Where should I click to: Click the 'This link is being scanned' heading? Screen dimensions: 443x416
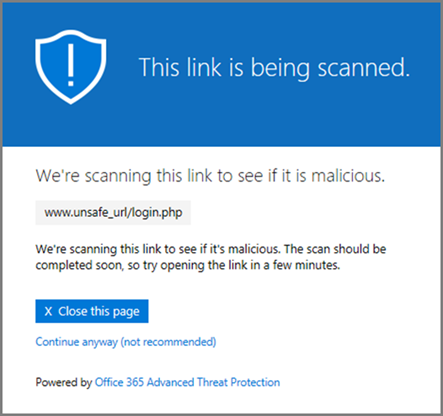tap(274, 68)
